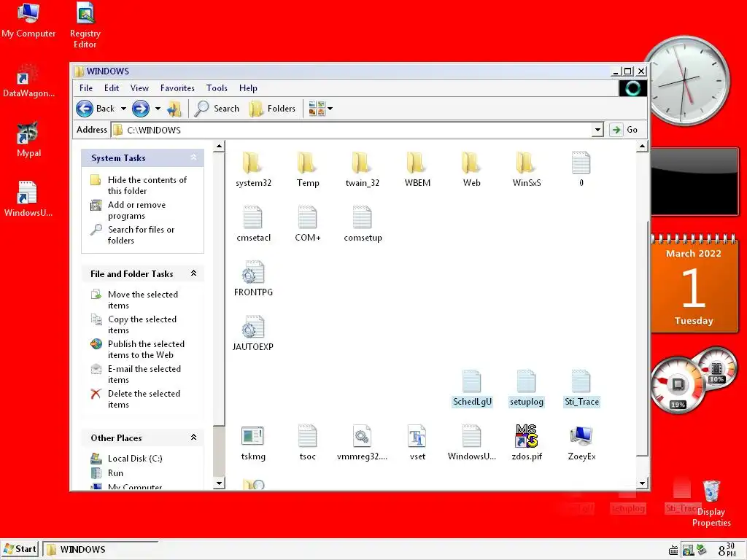Select the tskmg program icon

click(x=253, y=443)
